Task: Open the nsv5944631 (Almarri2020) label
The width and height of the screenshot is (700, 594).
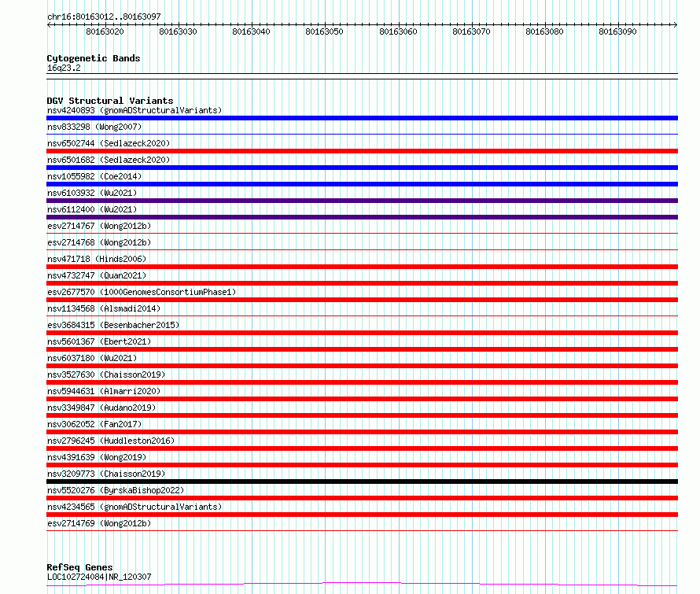Action: coord(104,391)
